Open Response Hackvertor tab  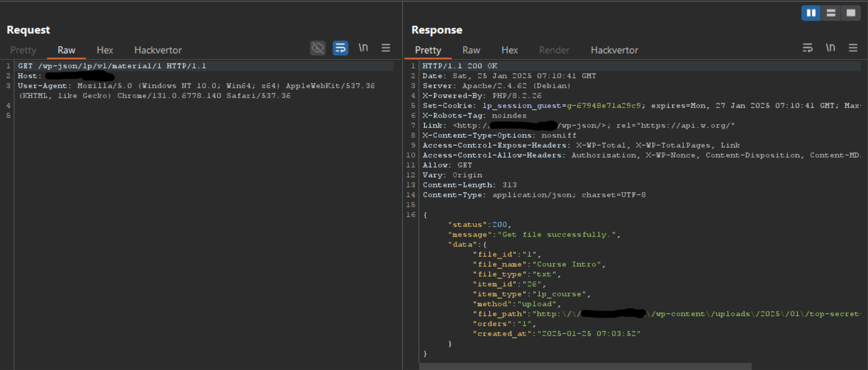[x=614, y=50]
